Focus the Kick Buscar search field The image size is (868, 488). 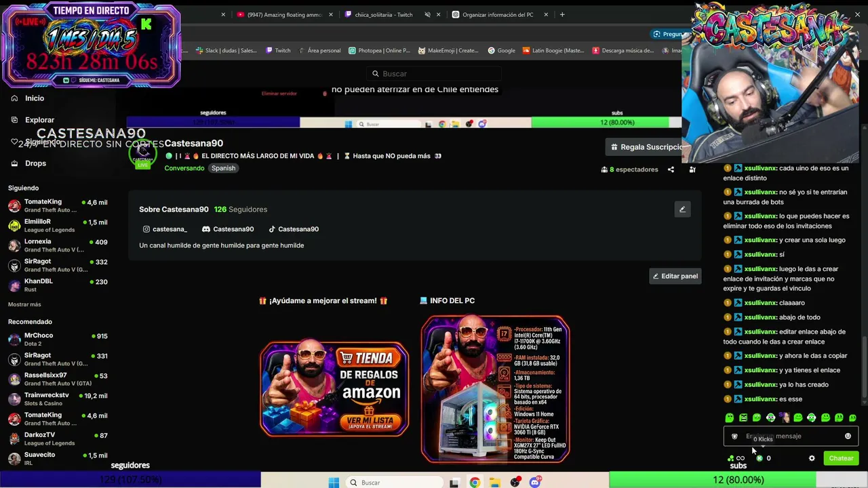coord(434,74)
